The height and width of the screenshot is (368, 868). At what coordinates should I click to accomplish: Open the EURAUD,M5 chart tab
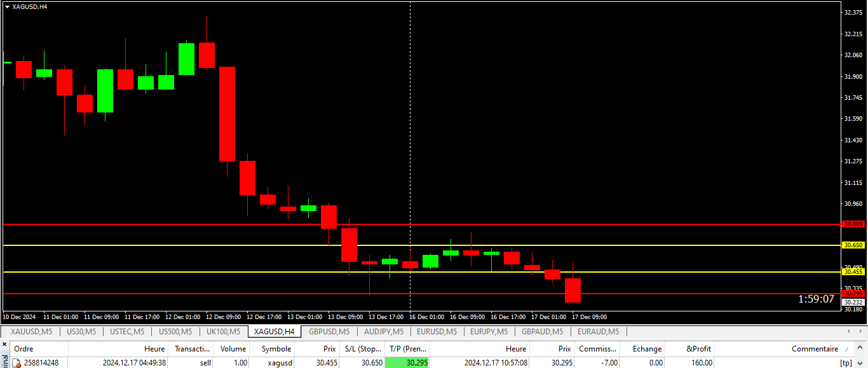(x=598, y=331)
